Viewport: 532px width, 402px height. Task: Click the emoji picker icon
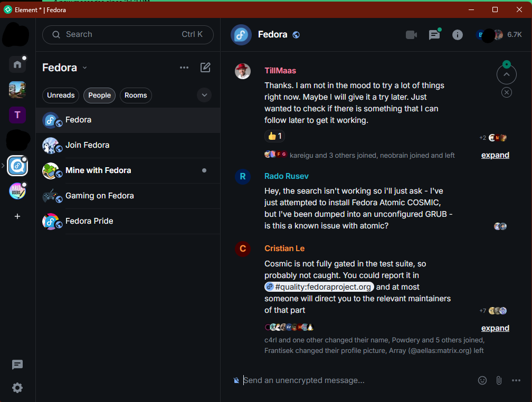[482, 380]
